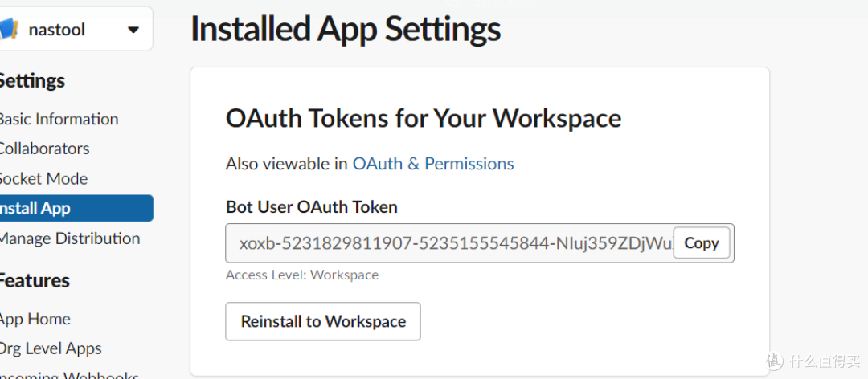Open Org Level Apps page
This screenshot has width=868, height=379.
pyautogui.click(x=51, y=348)
